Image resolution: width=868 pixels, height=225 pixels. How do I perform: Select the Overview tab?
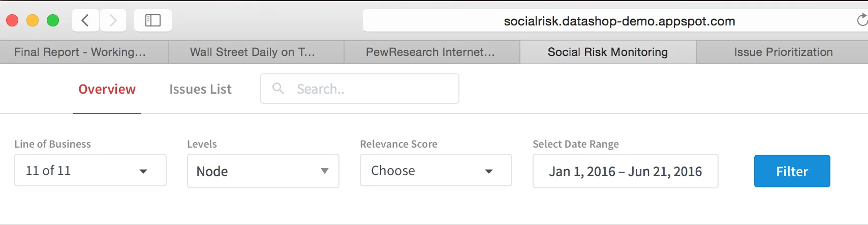pos(107,89)
